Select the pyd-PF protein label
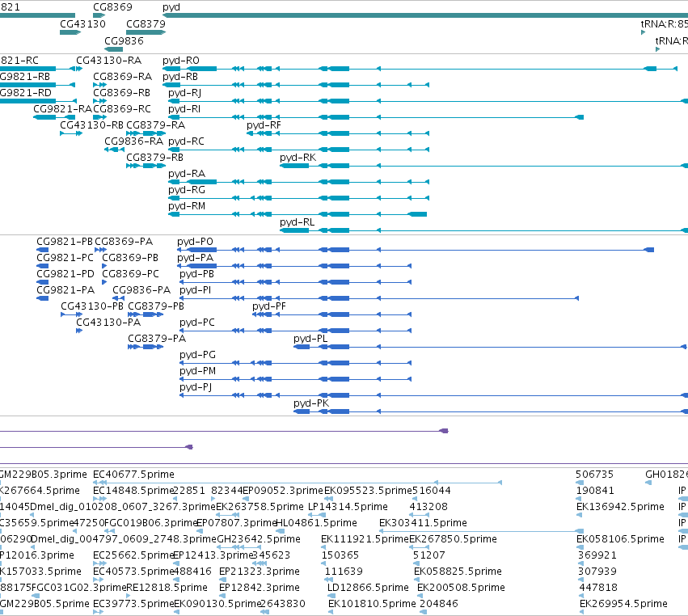Image resolution: width=688 pixels, height=616 pixels. pos(269,306)
